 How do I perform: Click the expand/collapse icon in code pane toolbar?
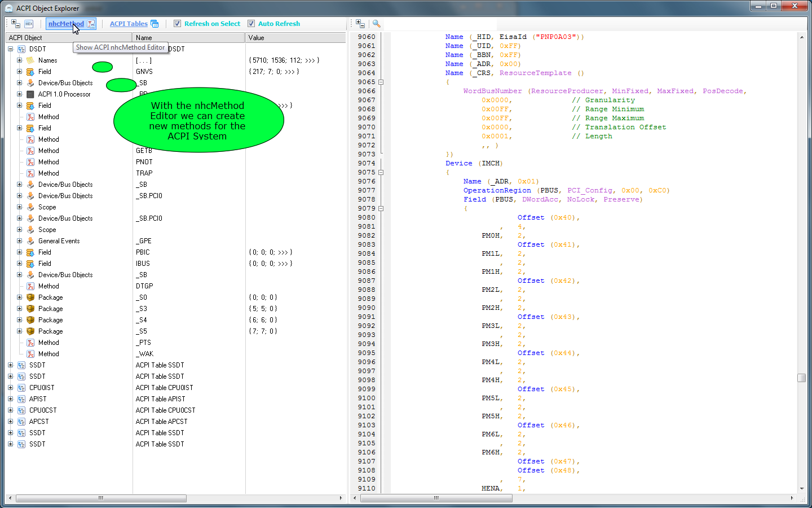point(360,24)
